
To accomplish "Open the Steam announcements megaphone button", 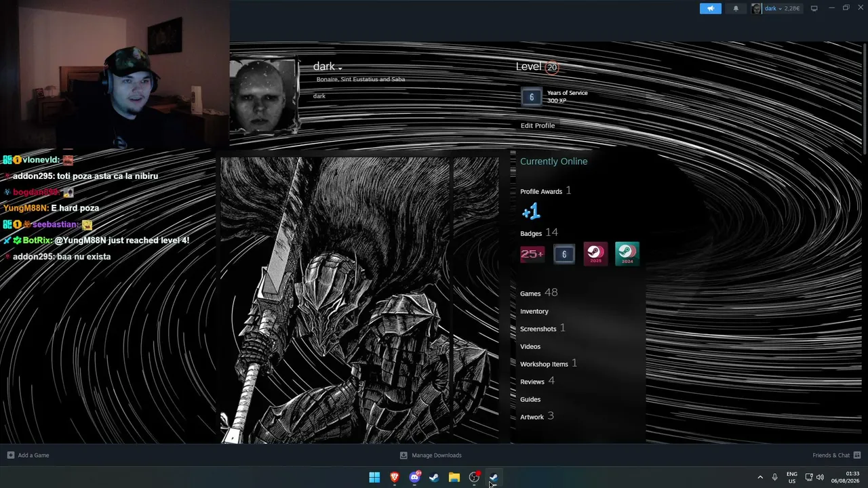I will click(710, 9).
